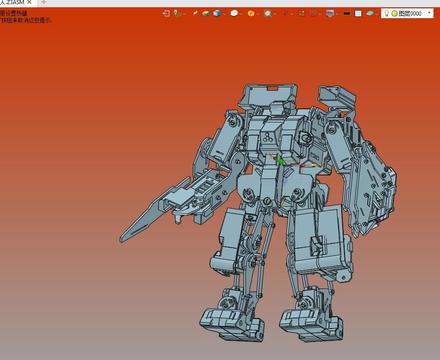Click the teal plane icon in toolbar
The height and width of the screenshot is (360, 440).
(x=370, y=13)
